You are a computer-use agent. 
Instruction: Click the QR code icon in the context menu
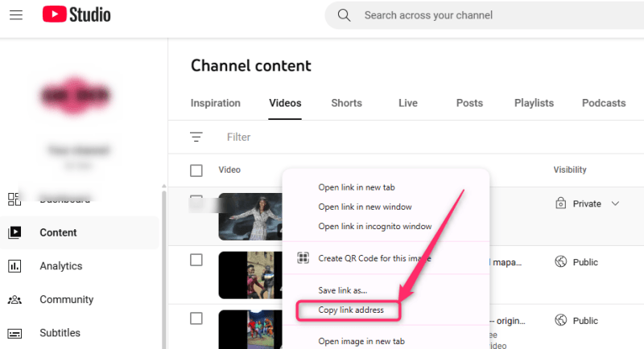303,258
